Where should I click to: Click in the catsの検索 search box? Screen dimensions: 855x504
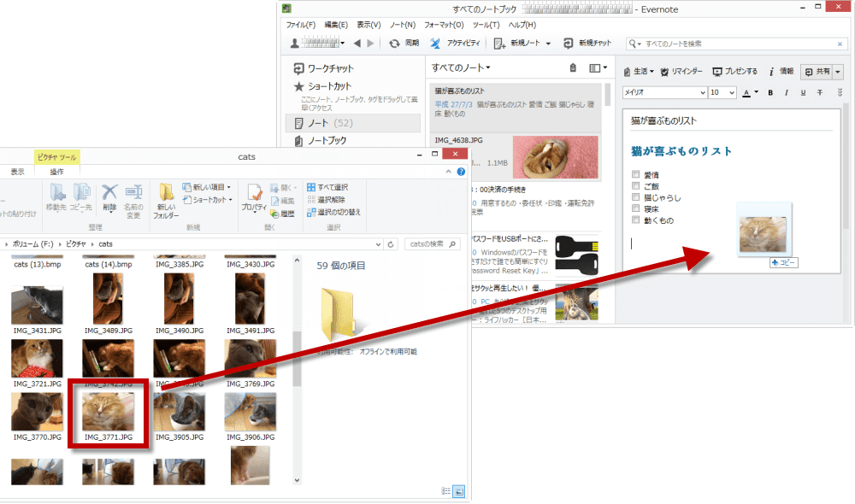click(x=432, y=244)
